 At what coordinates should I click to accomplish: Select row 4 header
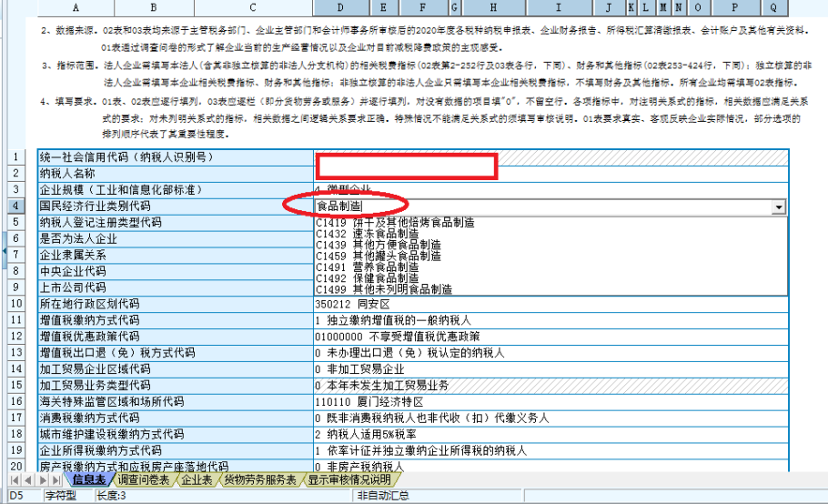tap(15, 207)
